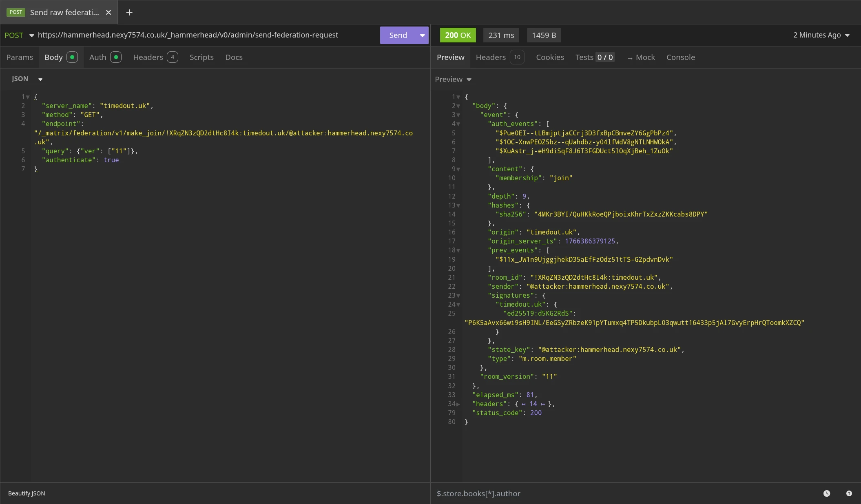Screen dimensions: 861x504
Task: Click the Mock tab with arrow icon
Action: click(641, 57)
